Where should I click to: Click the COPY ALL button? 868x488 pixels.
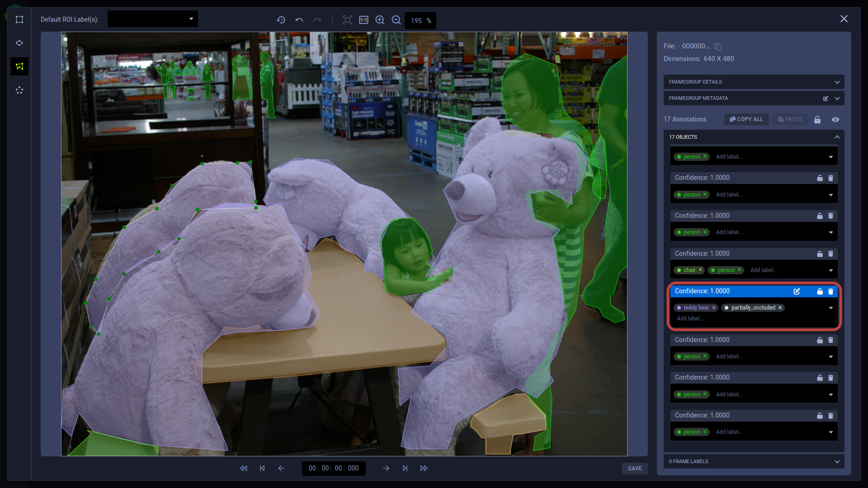[x=746, y=119]
